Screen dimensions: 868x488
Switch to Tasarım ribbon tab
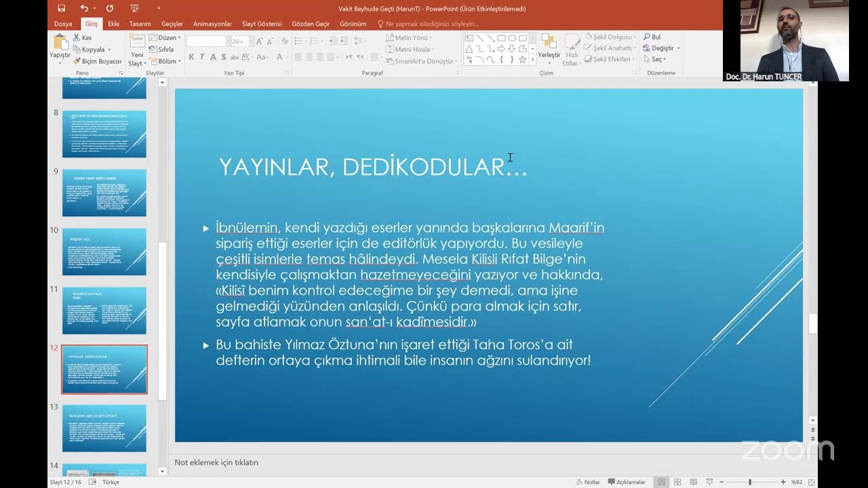140,24
